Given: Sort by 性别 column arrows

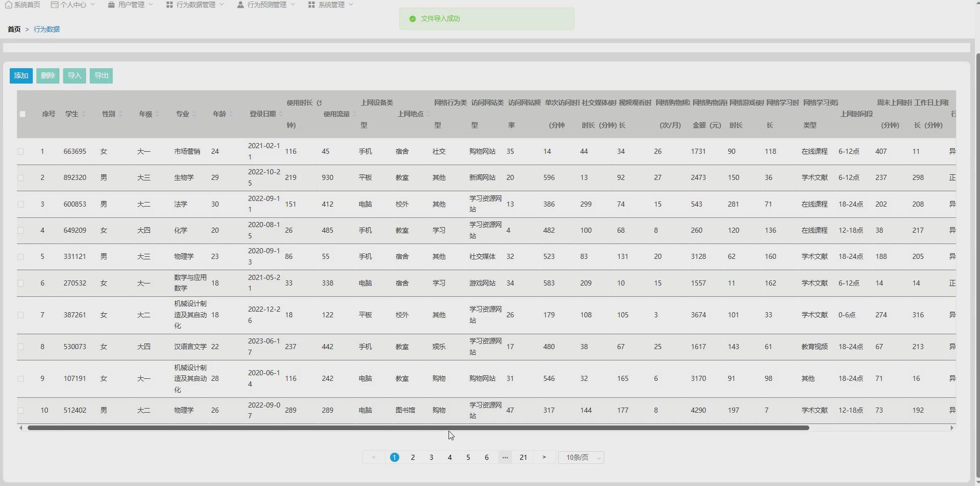Looking at the screenshot, I should point(120,114).
